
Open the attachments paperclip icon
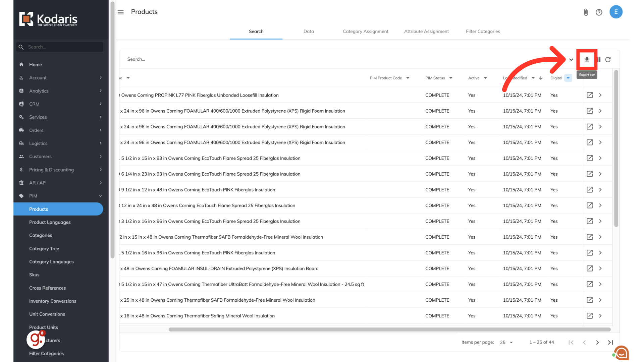coord(586,12)
